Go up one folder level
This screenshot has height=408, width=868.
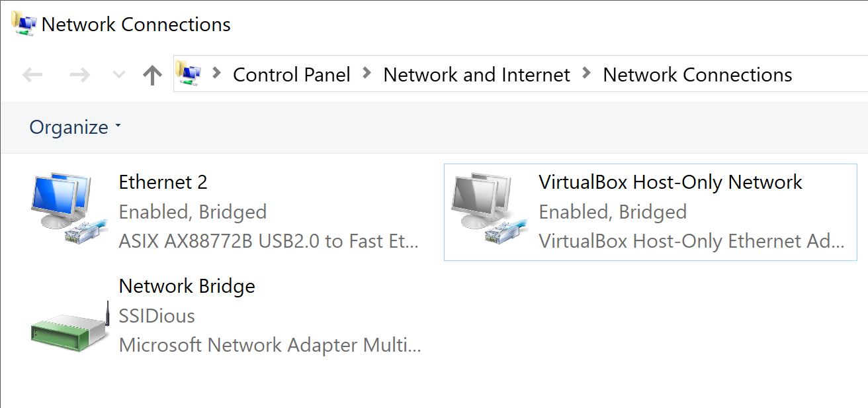(x=152, y=75)
